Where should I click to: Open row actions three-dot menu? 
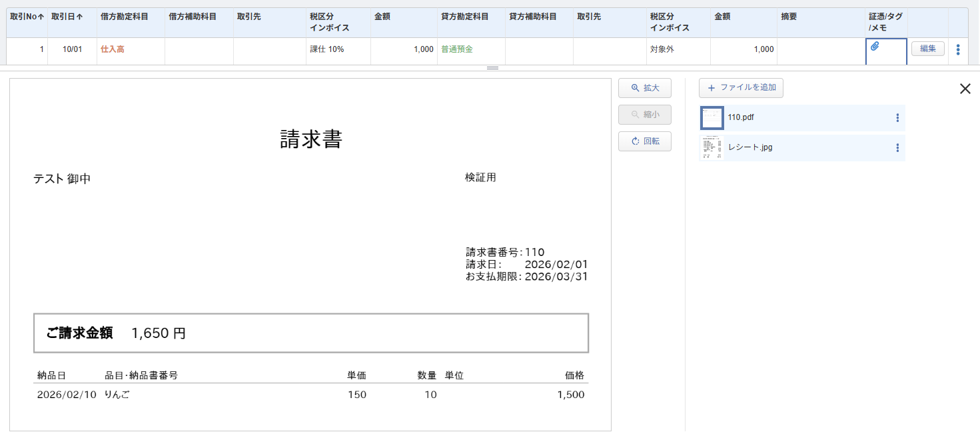(958, 49)
